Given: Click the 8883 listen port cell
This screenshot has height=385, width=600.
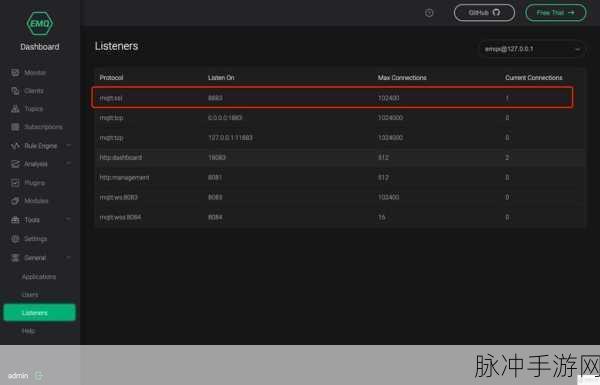Looking at the screenshot, I should 215,98.
